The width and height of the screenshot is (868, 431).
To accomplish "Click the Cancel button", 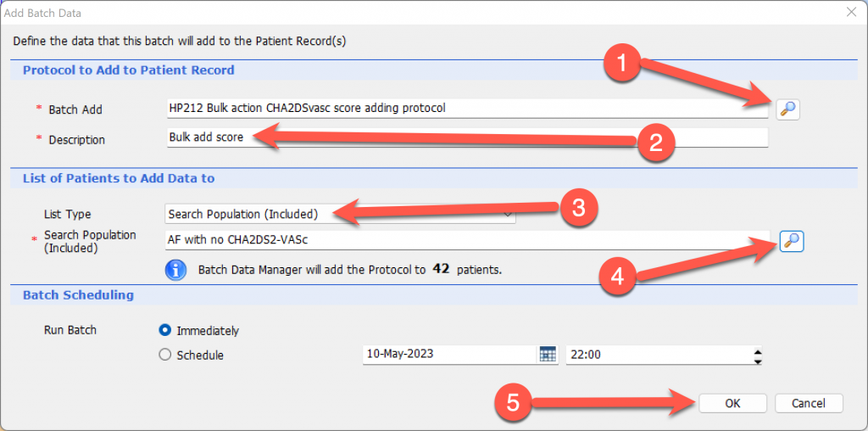I will pyautogui.click(x=809, y=403).
